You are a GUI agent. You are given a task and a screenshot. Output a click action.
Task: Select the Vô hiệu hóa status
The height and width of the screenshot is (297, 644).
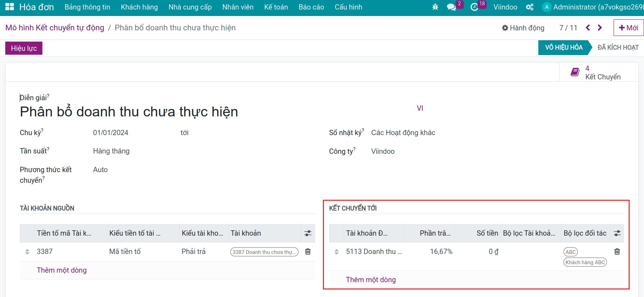(563, 48)
